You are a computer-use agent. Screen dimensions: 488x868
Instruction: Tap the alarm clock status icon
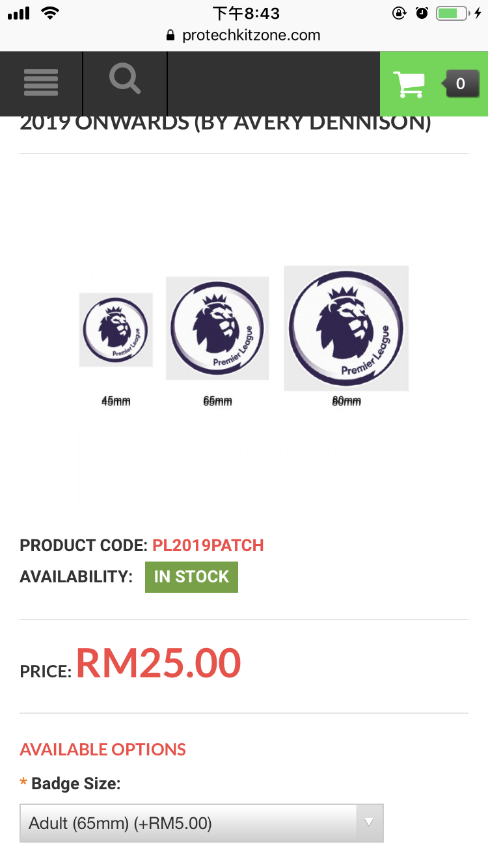(x=422, y=13)
